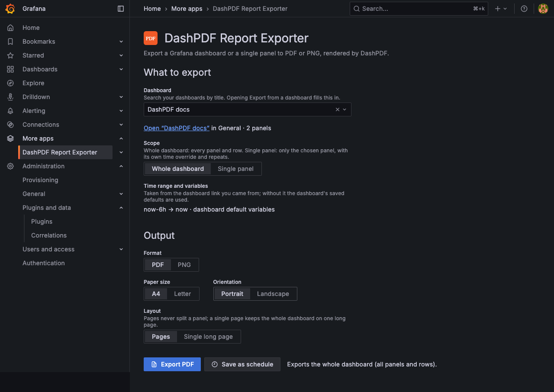Select Whole dashboard scope
Screen dimensions: 554x392
[178, 169]
